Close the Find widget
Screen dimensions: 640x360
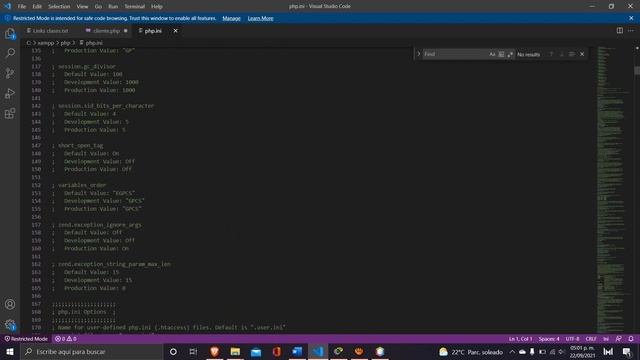pyautogui.click(x=582, y=54)
